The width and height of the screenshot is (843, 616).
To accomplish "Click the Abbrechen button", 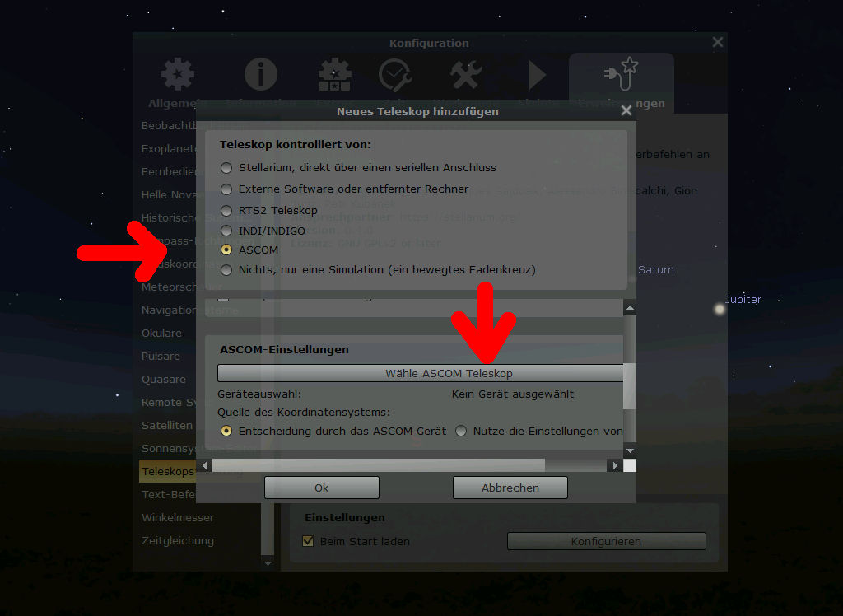I will [x=510, y=488].
